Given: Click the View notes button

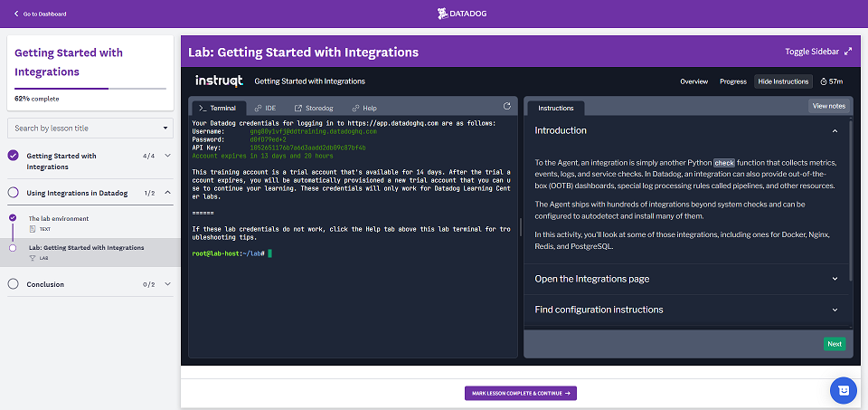Looking at the screenshot, I should 829,106.
